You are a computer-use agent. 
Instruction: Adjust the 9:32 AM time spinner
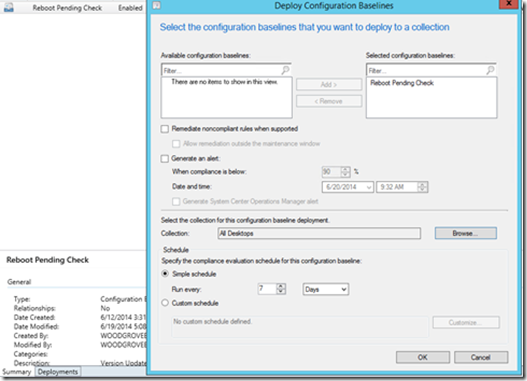coord(422,187)
